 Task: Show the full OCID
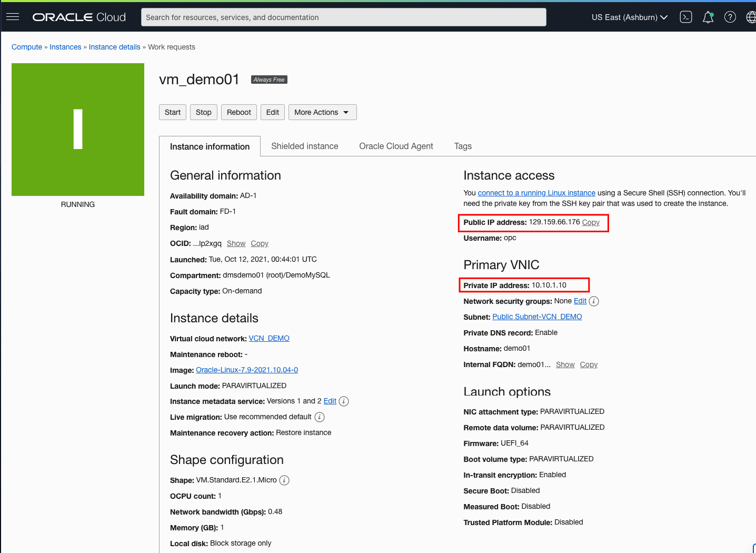[x=236, y=243]
